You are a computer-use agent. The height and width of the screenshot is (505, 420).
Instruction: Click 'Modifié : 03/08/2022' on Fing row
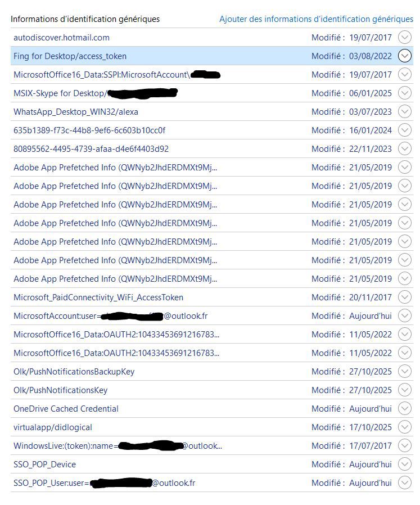pos(352,56)
